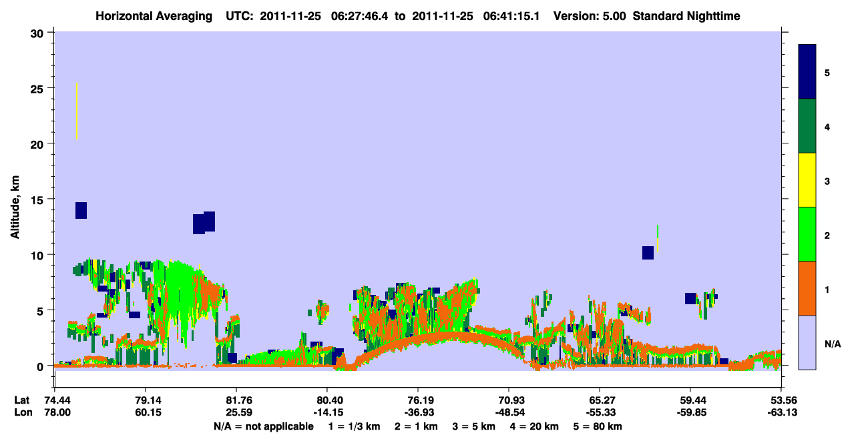The width and height of the screenshot is (868, 445).
Task: Click the 'Version: 5.00' text
Action: pyautogui.click(x=590, y=15)
